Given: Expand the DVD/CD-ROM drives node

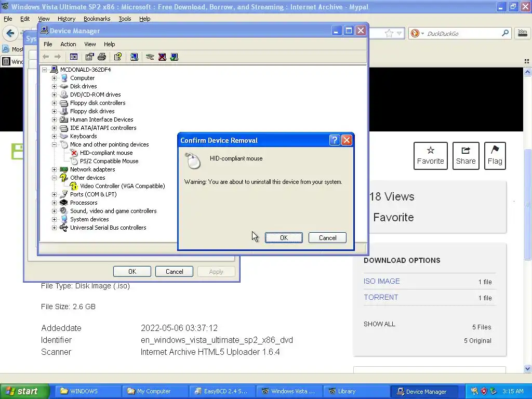Looking at the screenshot, I should click(x=54, y=95).
